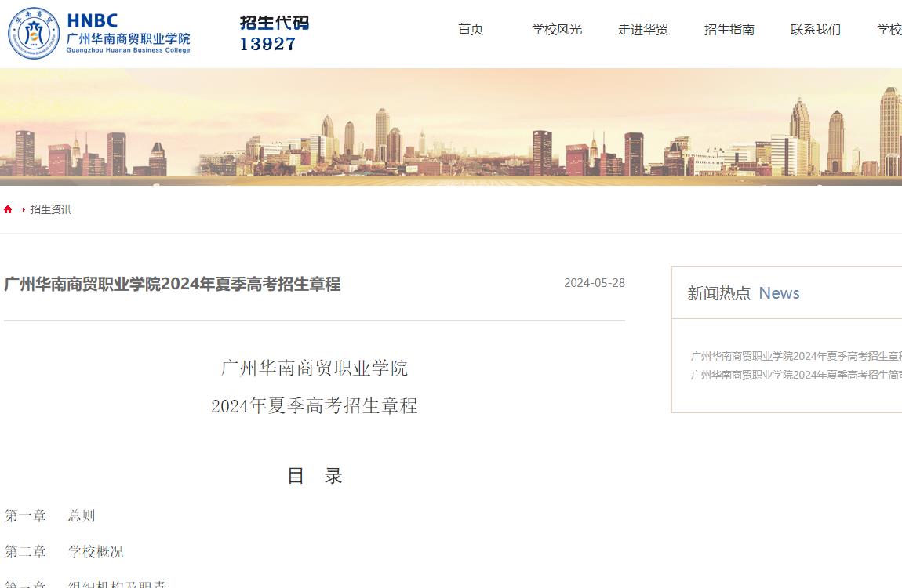Click the article headline 广州华南商贸职业学院2024年夏季高考招生章程

tap(173, 284)
